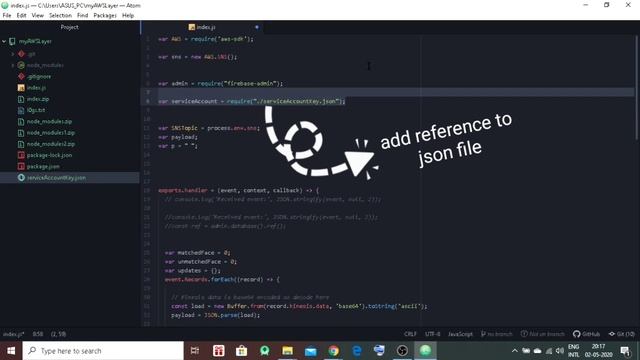The width and height of the screenshot is (640, 360).
Task: Show hidden system tray icons
Action: pos(515,351)
